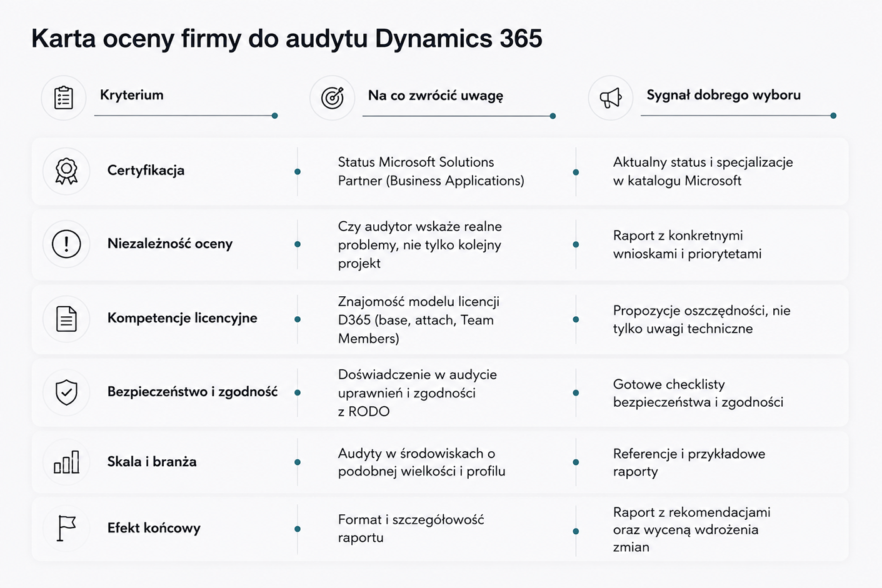Select the Skala i branża row label
The height and width of the screenshot is (588, 882).
(x=152, y=462)
